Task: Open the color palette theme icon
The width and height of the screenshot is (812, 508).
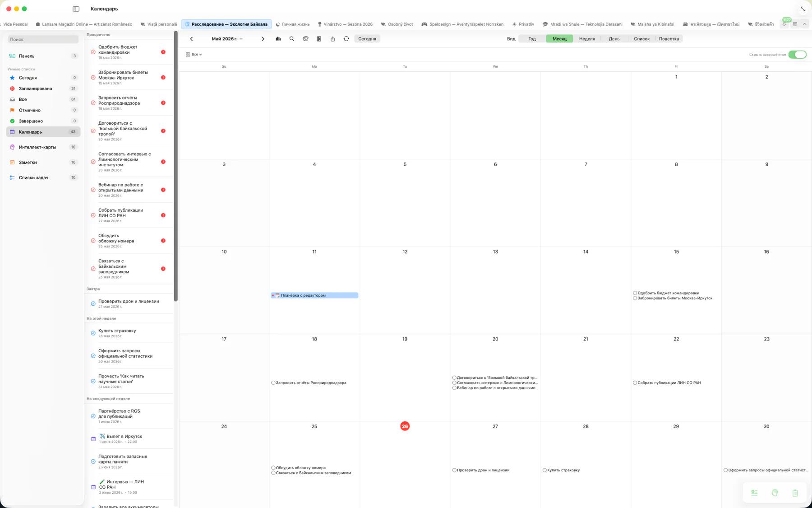Action: [305, 39]
